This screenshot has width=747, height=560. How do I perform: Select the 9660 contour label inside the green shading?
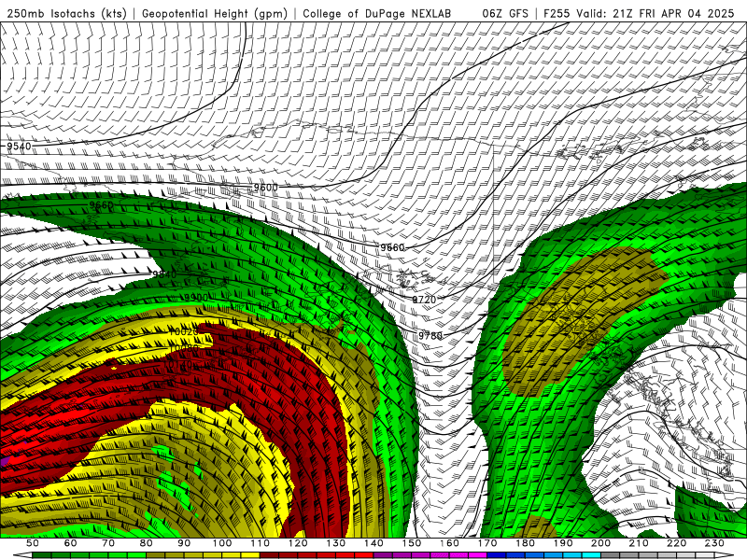pyautogui.click(x=102, y=205)
